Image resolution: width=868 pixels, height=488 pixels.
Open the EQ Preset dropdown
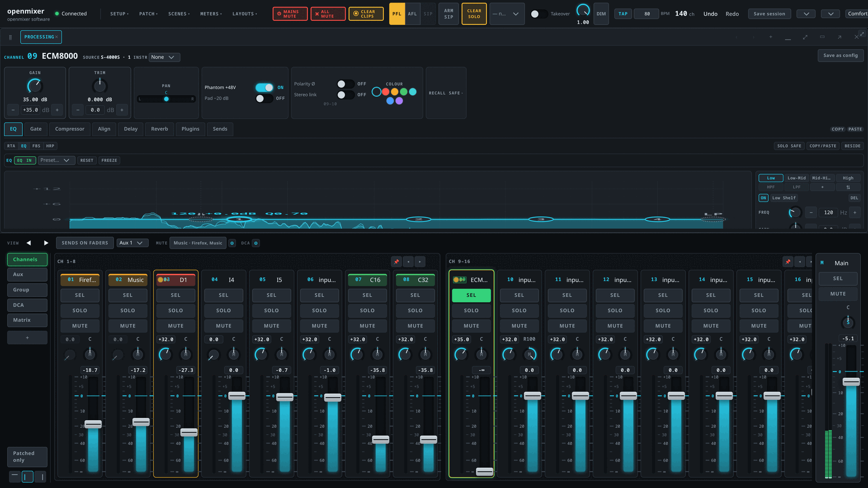pos(56,160)
